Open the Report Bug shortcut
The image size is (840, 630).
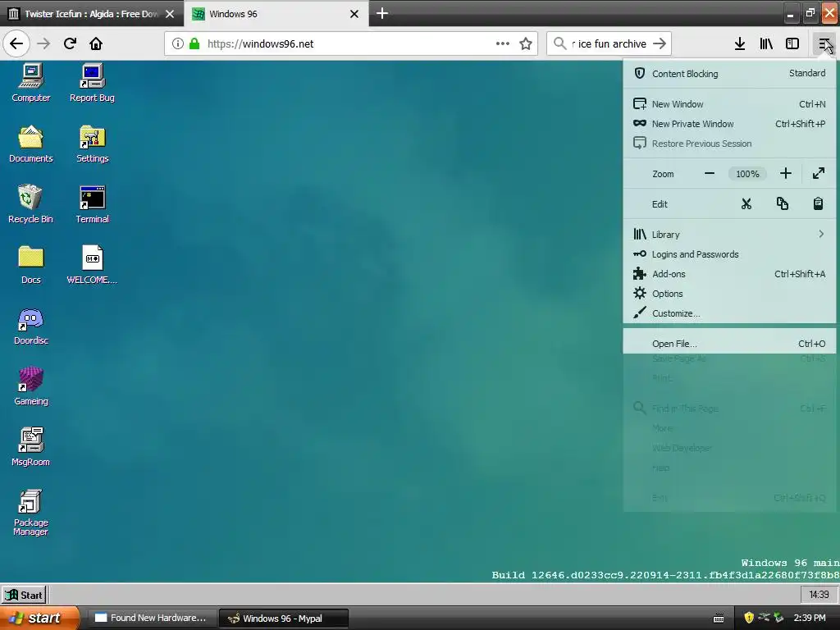92,83
